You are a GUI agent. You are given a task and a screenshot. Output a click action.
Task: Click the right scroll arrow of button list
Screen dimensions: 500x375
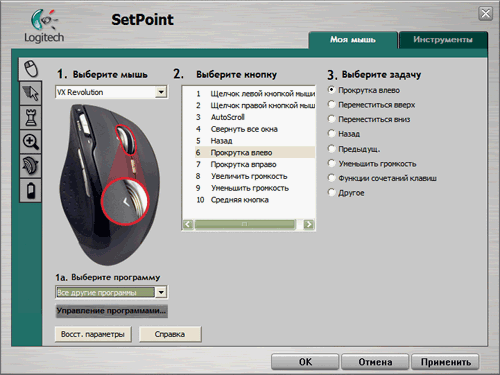point(309,224)
